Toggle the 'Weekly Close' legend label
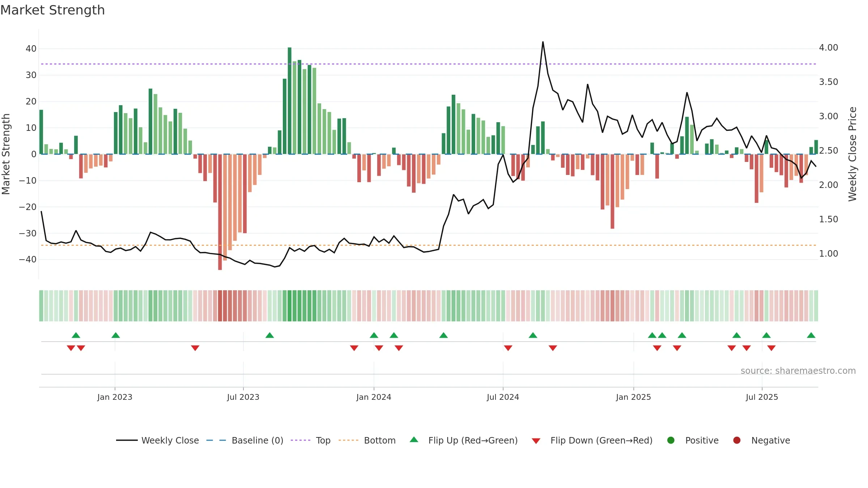Viewport: 868px width, 488px height. pyautogui.click(x=170, y=440)
